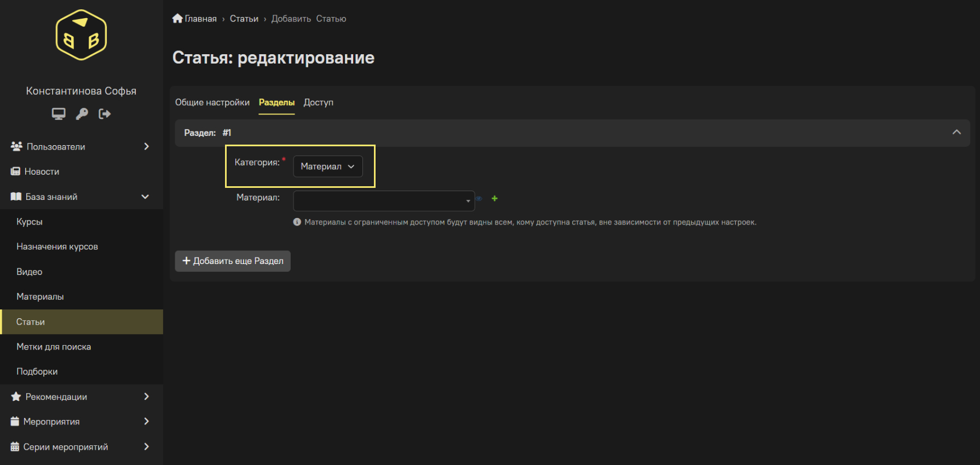Select the highlighted Статьи menu item
Image resolution: width=980 pixels, height=465 pixels.
82,322
